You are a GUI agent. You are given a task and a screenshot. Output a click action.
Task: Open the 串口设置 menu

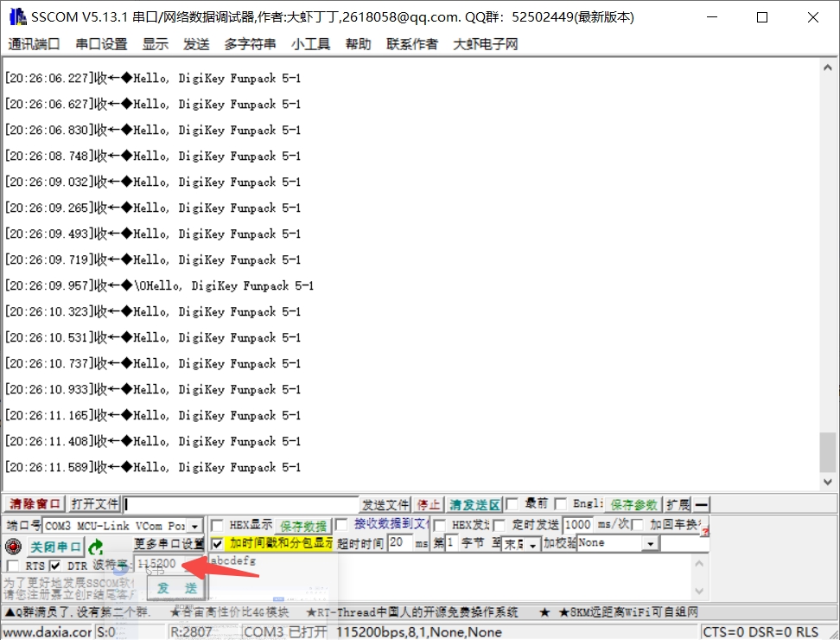[x=101, y=44]
